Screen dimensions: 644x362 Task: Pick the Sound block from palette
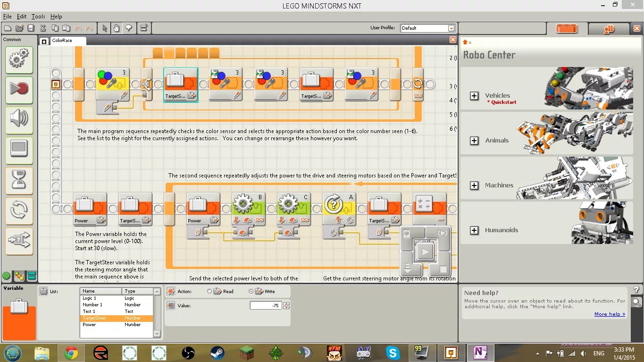click(x=19, y=120)
